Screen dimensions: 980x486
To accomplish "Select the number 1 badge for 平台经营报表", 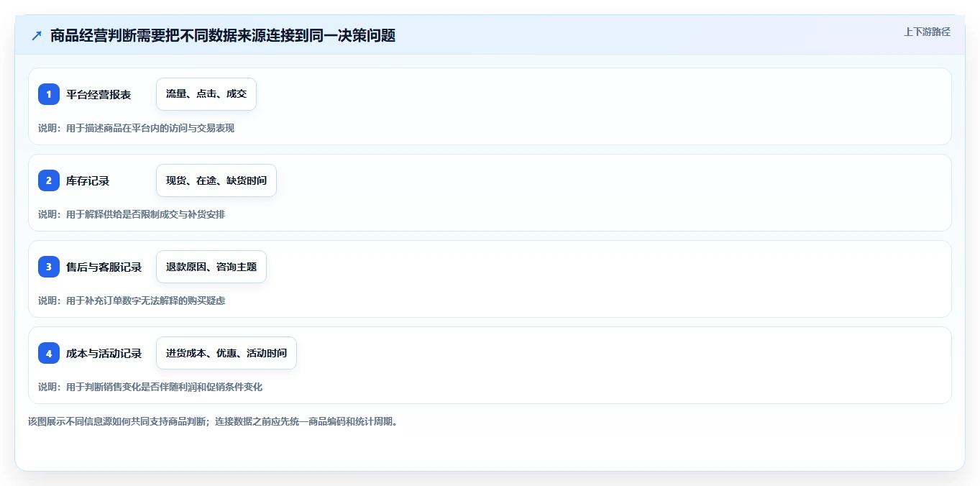I will (49, 94).
